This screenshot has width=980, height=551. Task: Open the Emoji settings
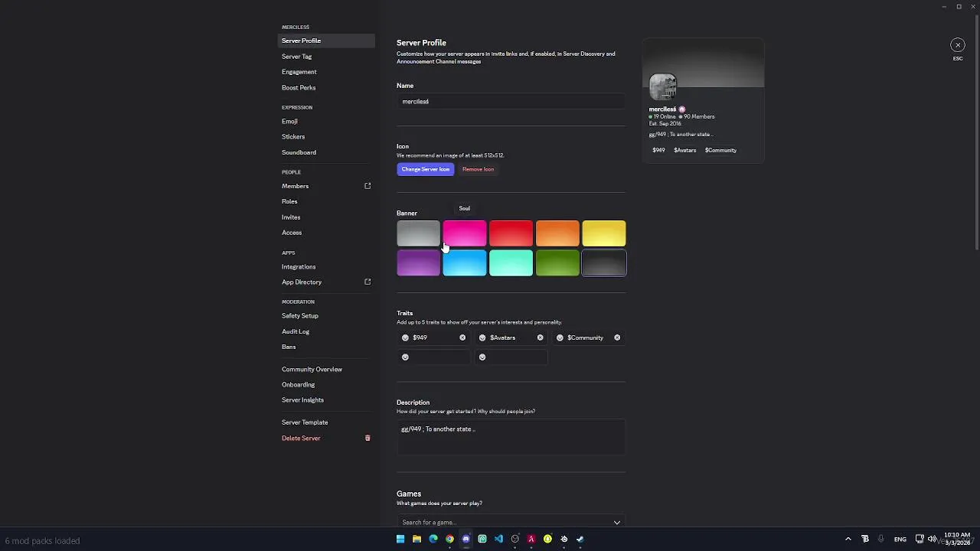pos(326,121)
